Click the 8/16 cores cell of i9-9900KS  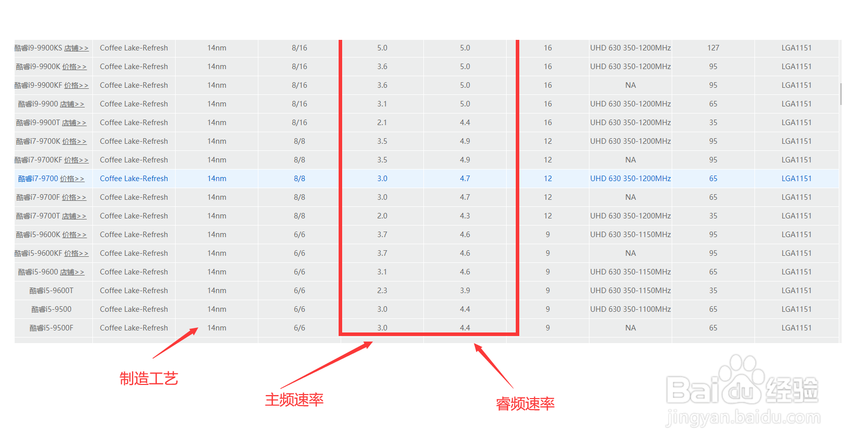(x=299, y=48)
